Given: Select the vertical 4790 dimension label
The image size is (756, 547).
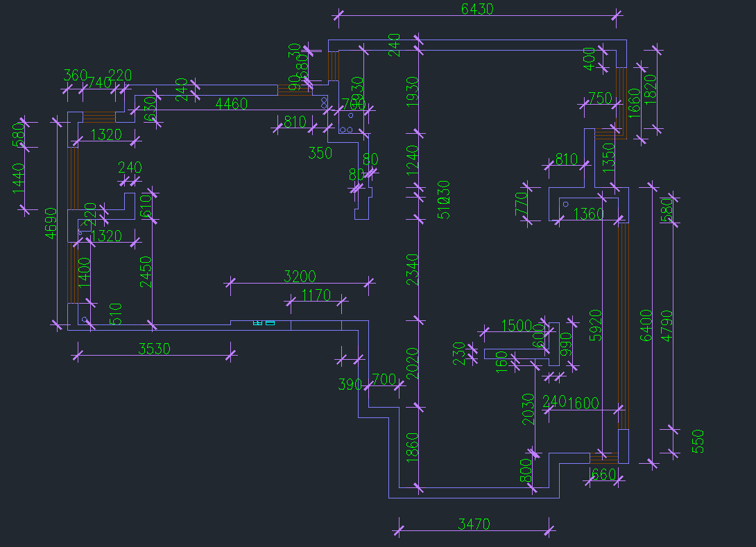Looking at the screenshot, I should tap(667, 327).
